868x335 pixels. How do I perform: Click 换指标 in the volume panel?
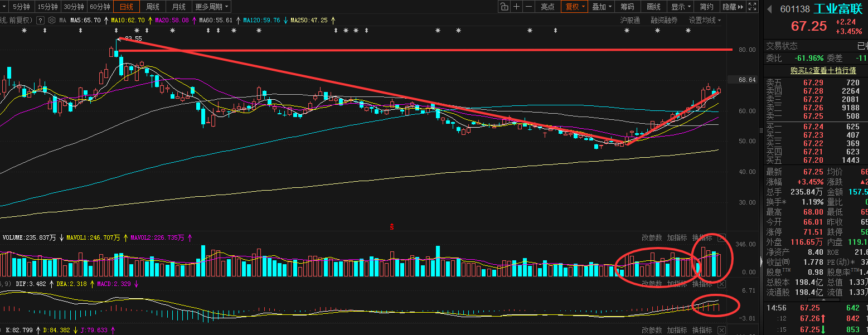(702, 238)
